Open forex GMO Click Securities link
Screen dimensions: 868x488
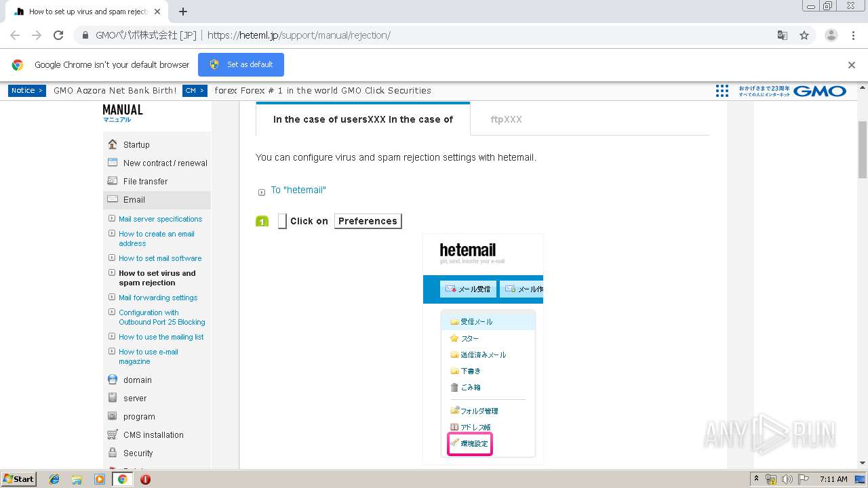323,90
